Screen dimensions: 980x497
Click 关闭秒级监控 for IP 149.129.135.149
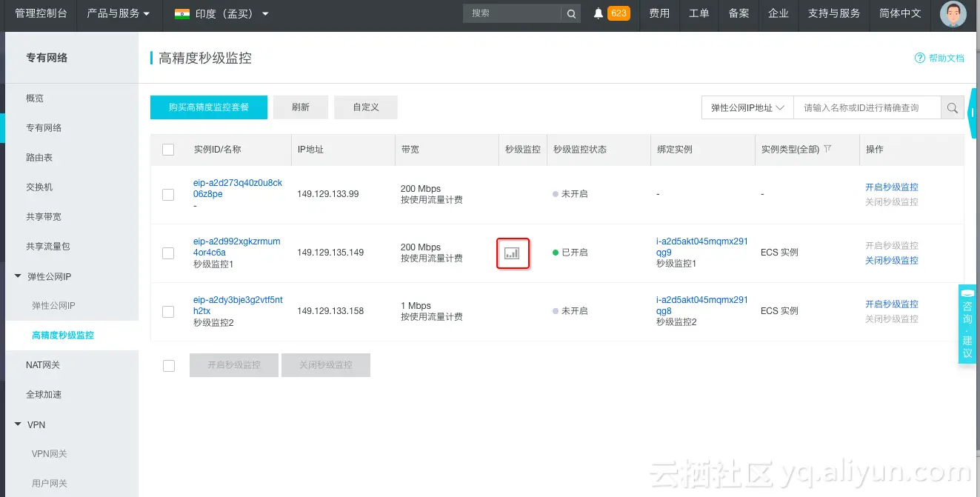(892, 260)
